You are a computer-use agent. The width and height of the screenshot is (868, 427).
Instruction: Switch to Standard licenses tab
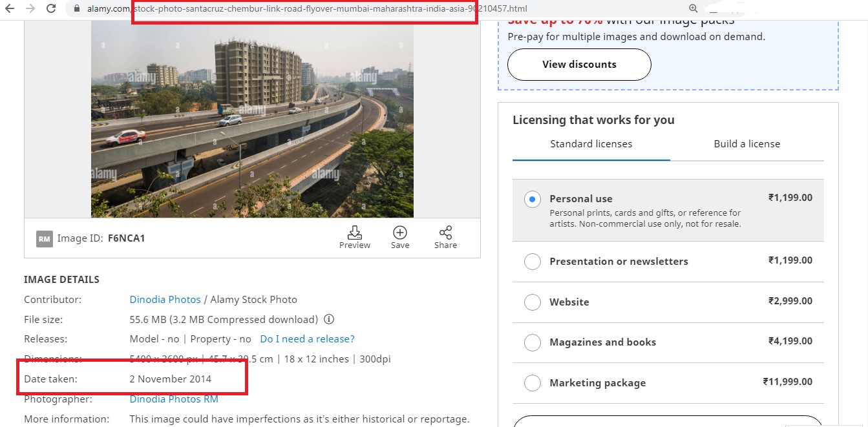[x=591, y=144]
